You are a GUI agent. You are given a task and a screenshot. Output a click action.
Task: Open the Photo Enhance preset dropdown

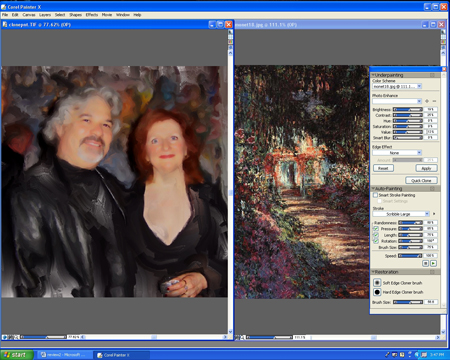pyautogui.click(x=397, y=101)
